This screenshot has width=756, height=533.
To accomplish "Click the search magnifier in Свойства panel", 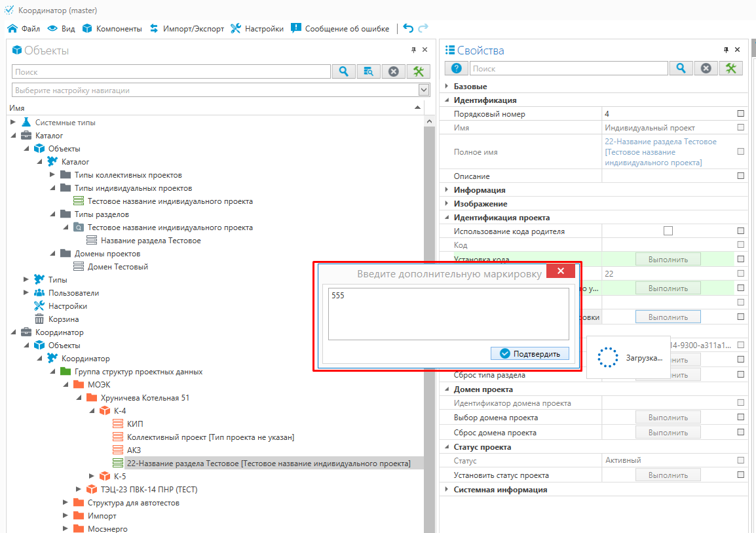I will (x=681, y=68).
